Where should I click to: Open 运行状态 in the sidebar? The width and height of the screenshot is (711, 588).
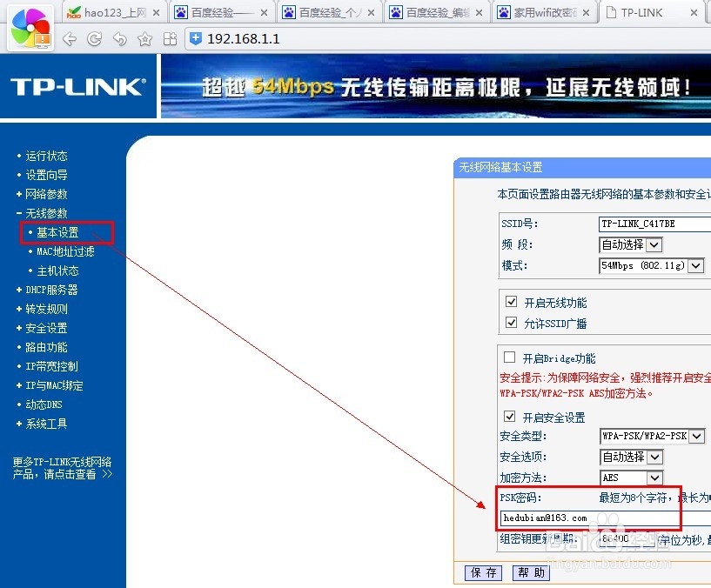[46, 156]
